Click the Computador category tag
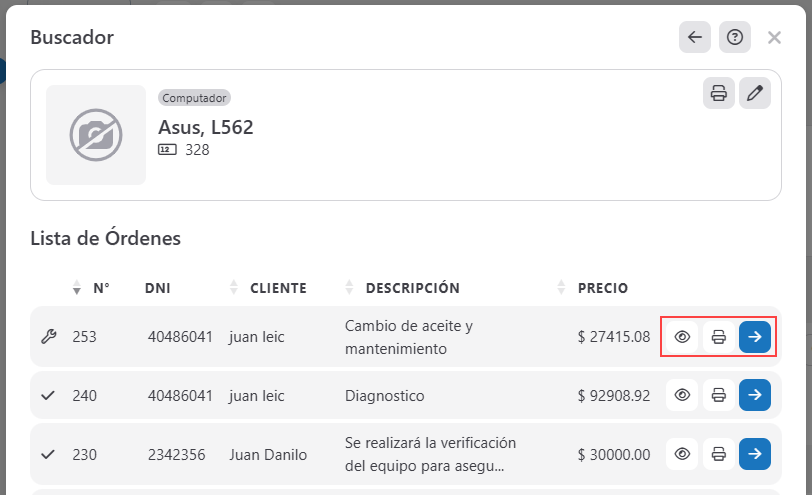The width and height of the screenshot is (812, 495). click(195, 98)
